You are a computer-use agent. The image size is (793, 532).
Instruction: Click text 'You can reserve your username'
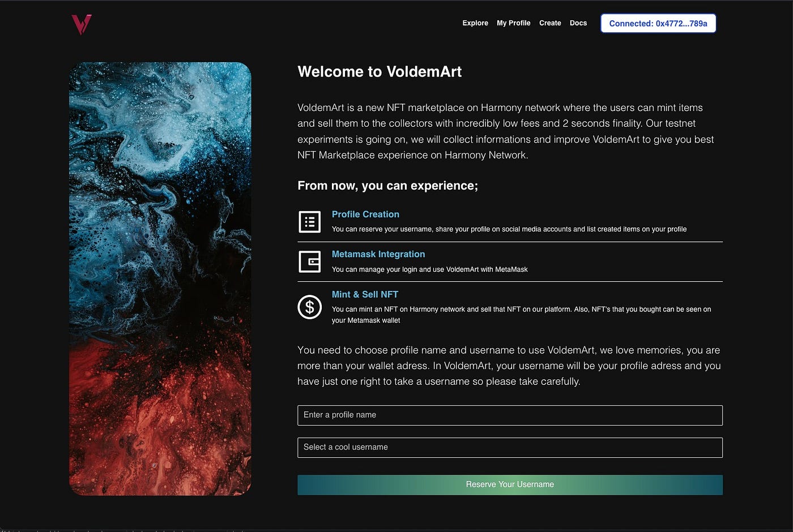(x=382, y=229)
